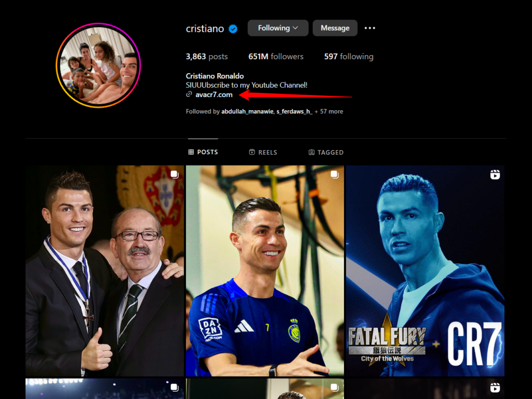Screen dimensions: 532x399
Task: Open the Fatal Fury CR7 reel post
Action: (425, 271)
